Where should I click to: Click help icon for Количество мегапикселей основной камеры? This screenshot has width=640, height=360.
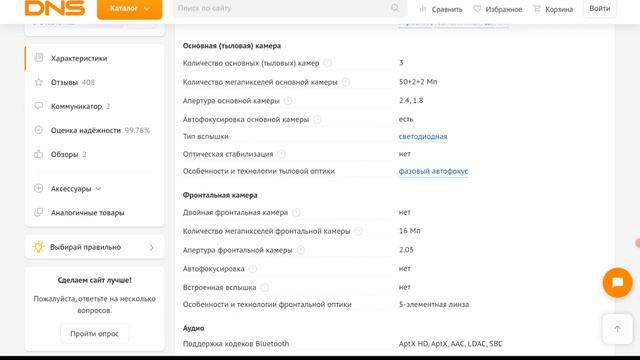pyautogui.click(x=346, y=82)
